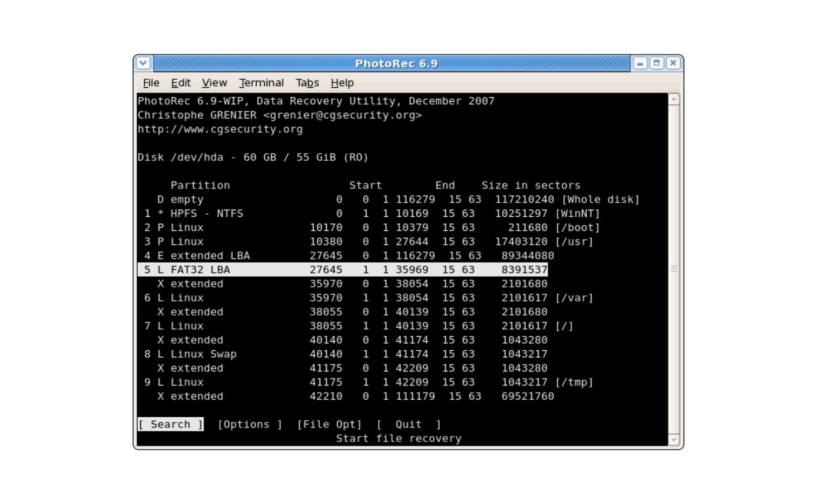This screenshot has height=504, width=817.
Task: Select the Linux [/] root partition row
Action: click(359, 326)
